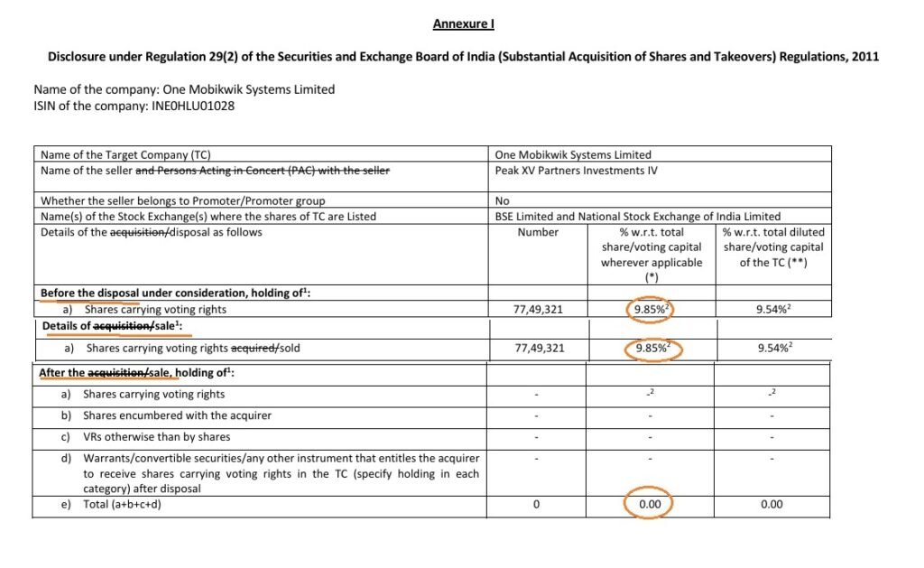Select "BSE Limited and National Stock Exchange of India Limited"
Viewport: 924px width, 568px height.
[638, 217]
